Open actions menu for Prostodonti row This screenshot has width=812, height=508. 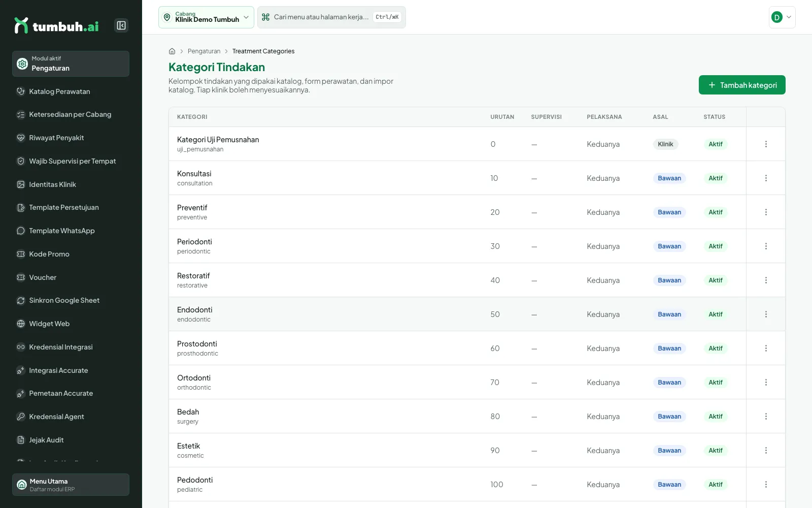pyautogui.click(x=766, y=348)
